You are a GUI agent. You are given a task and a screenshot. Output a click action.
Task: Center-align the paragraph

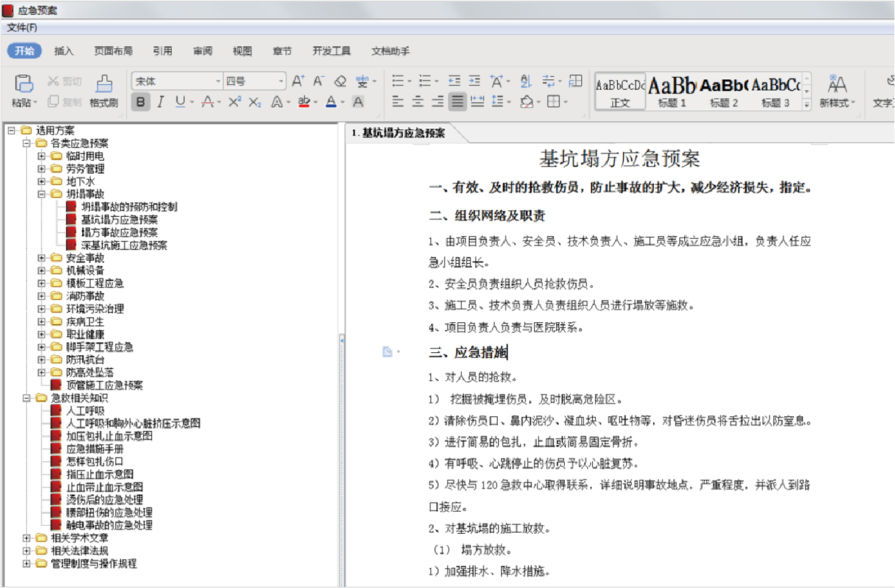coord(418,102)
